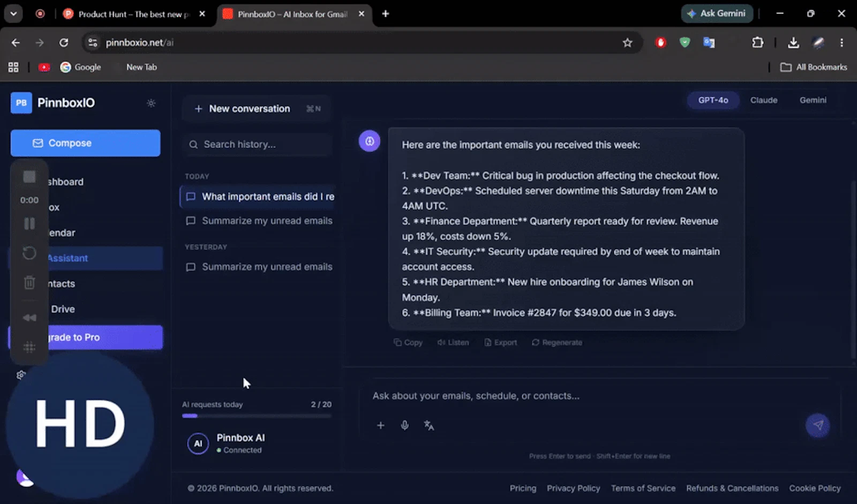Open browser Downloads icon
The image size is (857, 504).
tap(793, 43)
